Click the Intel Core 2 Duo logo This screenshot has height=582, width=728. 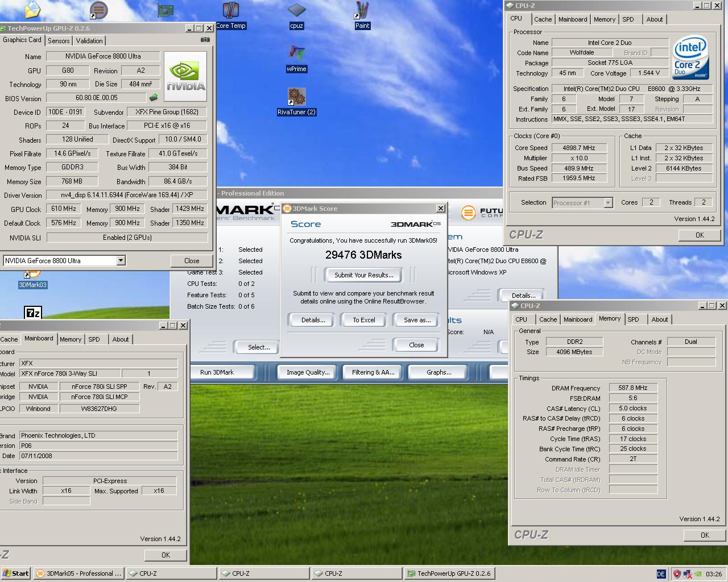tap(690, 58)
